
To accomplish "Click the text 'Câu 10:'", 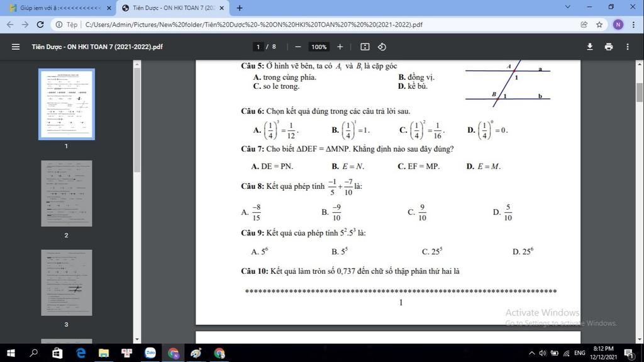I will (255, 271).
